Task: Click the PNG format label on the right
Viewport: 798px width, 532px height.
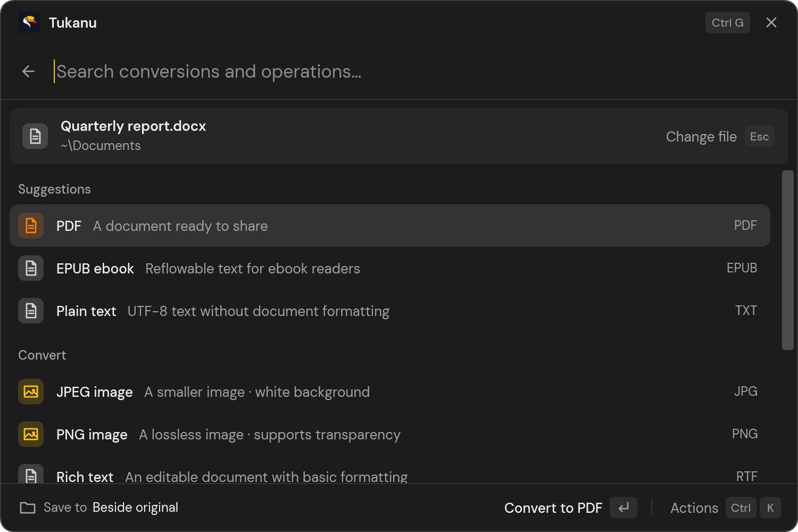Action: click(x=745, y=434)
